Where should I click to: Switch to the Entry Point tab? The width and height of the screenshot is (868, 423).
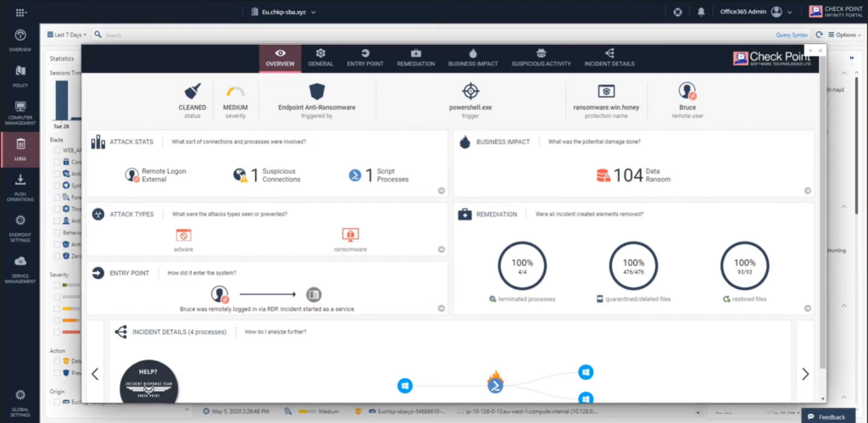(x=364, y=58)
